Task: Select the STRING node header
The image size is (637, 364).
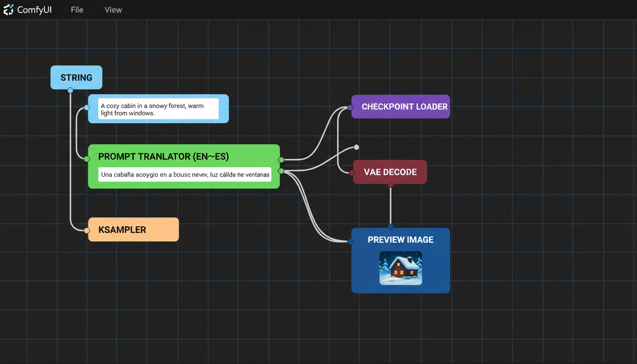Action: (76, 77)
